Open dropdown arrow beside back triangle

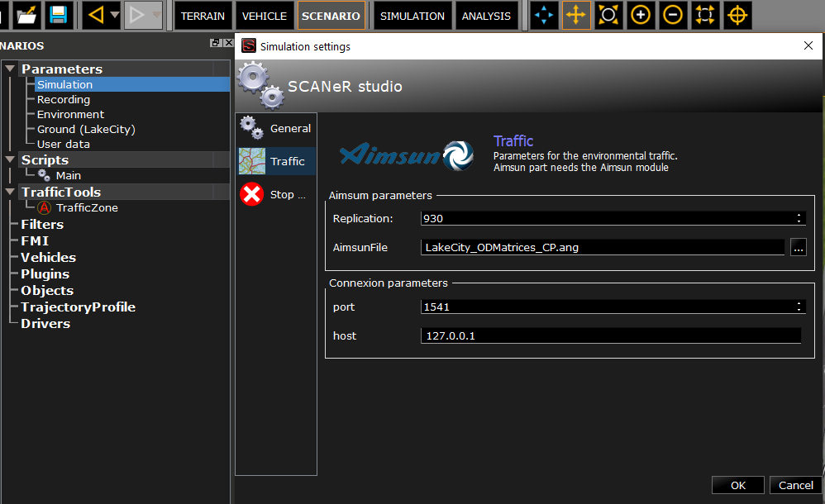click(114, 16)
